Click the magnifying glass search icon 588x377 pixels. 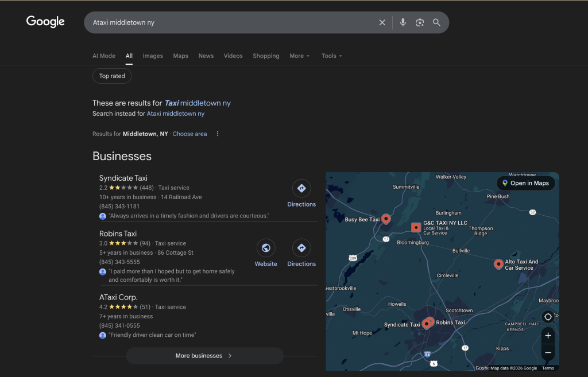tap(436, 22)
